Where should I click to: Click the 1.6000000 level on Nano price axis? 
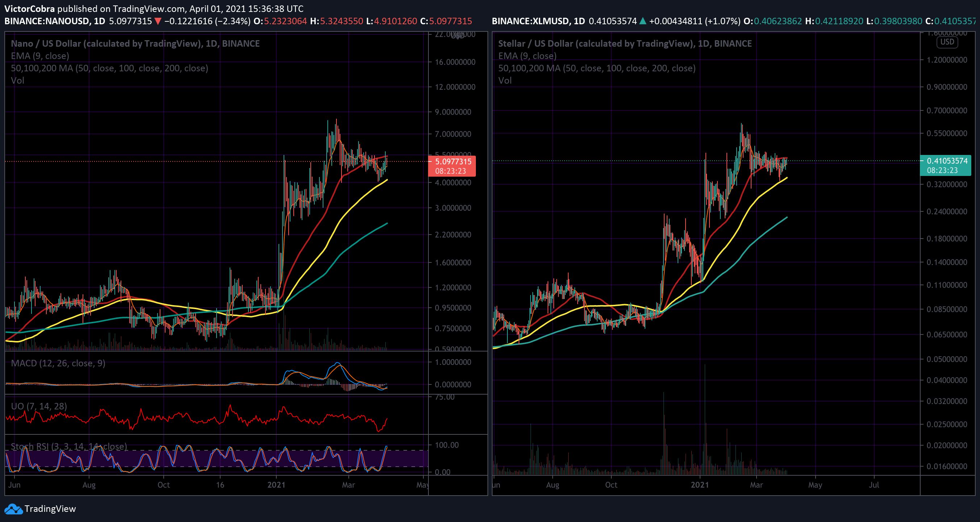click(453, 262)
